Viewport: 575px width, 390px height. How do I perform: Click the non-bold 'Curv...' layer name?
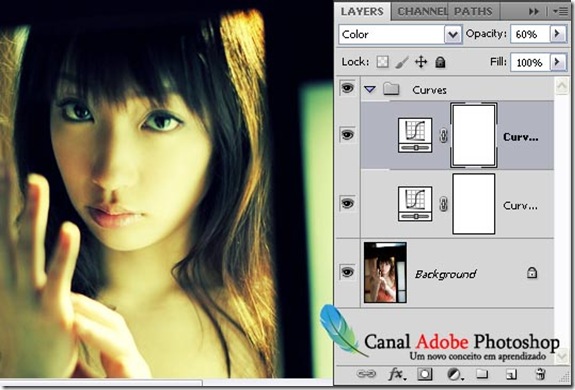(x=520, y=206)
